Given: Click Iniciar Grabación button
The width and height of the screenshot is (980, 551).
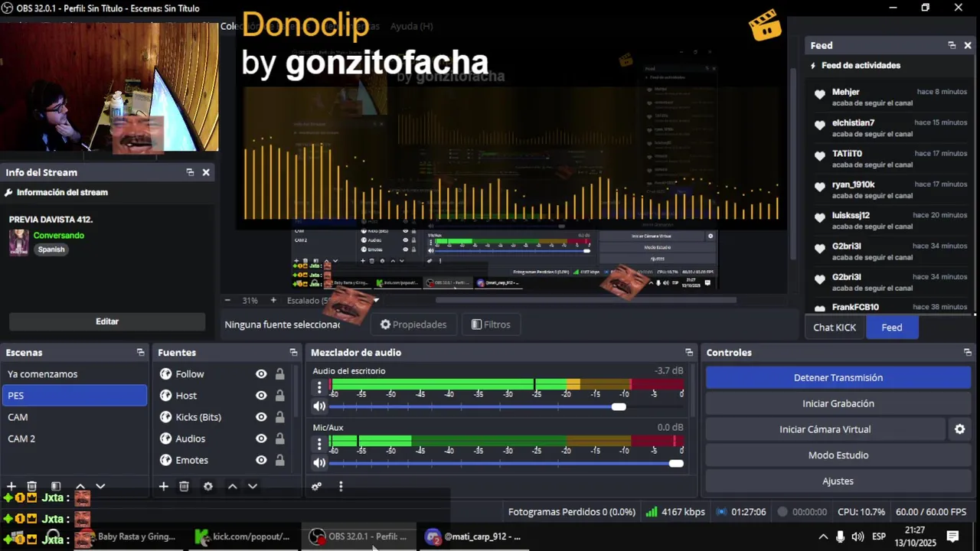Looking at the screenshot, I should coord(838,403).
